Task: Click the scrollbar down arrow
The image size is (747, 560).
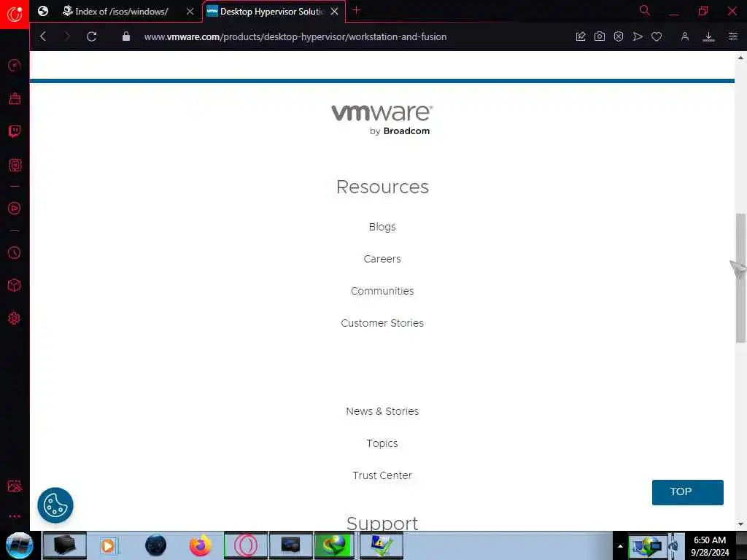Action: (x=740, y=524)
